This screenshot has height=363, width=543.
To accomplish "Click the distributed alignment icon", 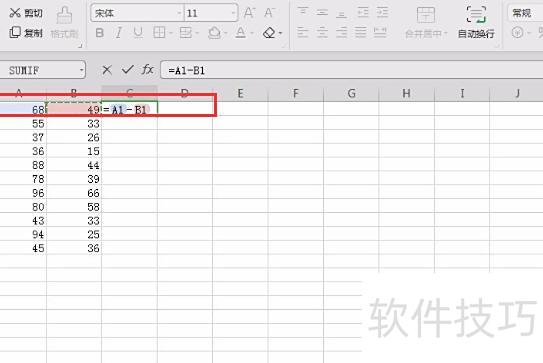I will point(380,33).
